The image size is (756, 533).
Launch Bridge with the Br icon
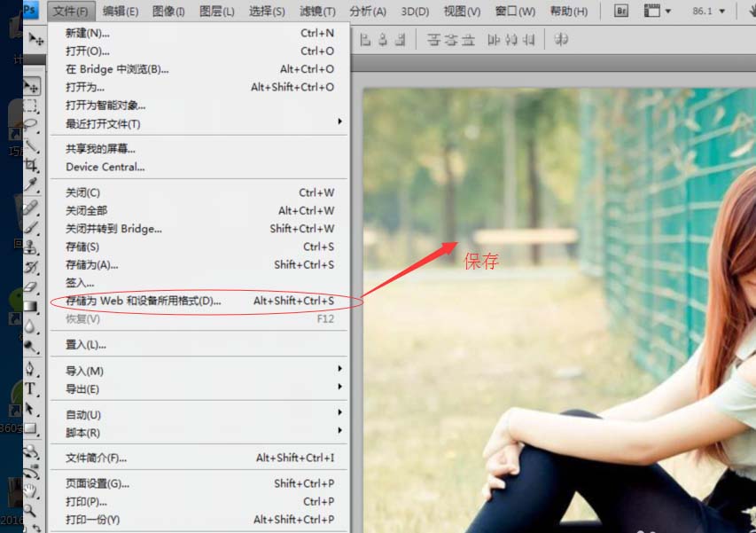pyautogui.click(x=621, y=11)
